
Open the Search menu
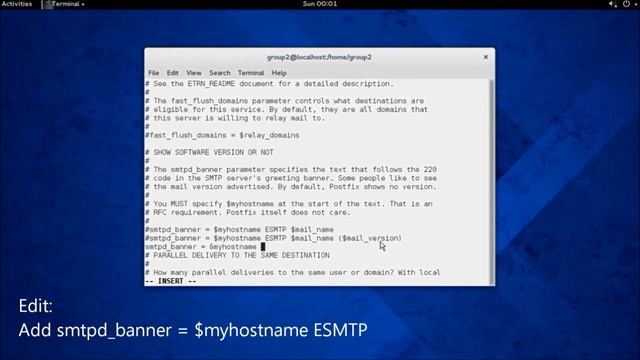coord(220,73)
